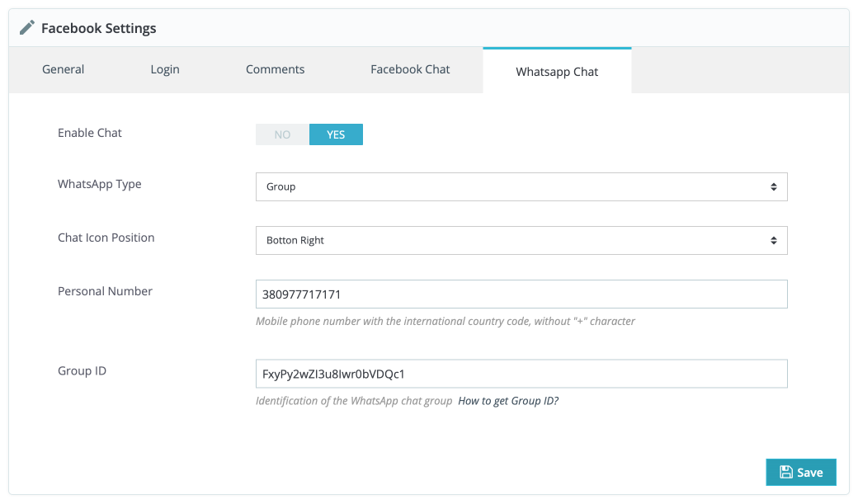Click the floppy disk icon on Save
This screenshot has height=504, width=858.
(785, 473)
